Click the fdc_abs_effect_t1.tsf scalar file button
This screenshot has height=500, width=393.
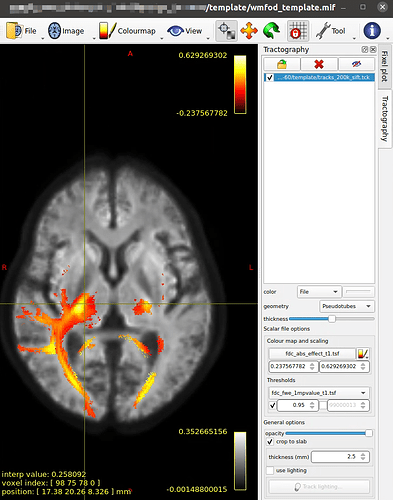pos(312,353)
